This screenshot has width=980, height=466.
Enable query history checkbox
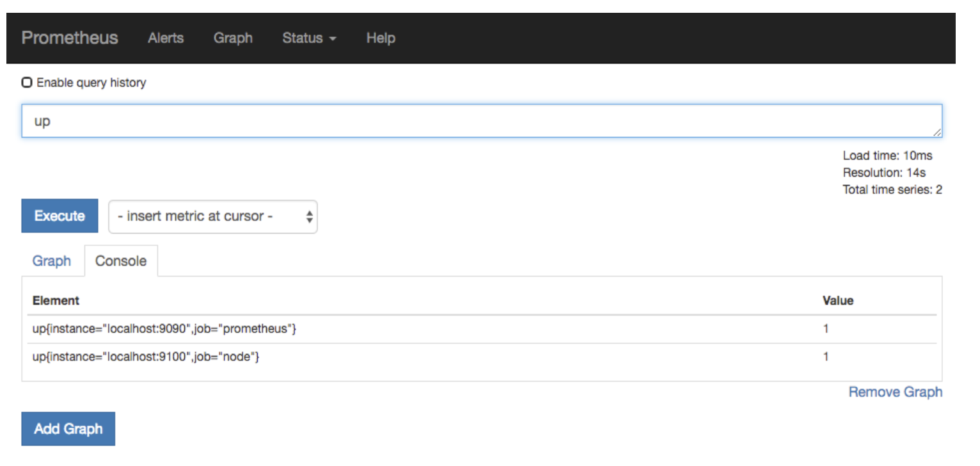click(27, 83)
